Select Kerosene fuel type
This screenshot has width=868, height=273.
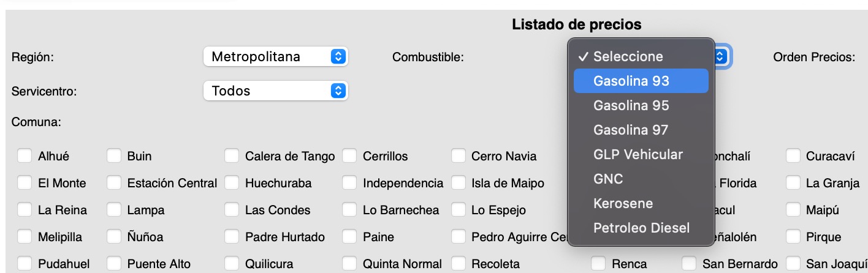pos(623,203)
